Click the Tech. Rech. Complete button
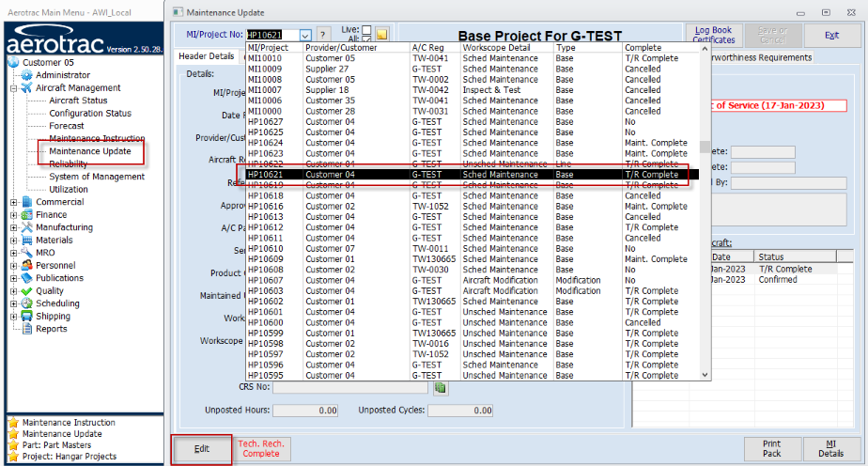868x466 pixels. click(261, 449)
